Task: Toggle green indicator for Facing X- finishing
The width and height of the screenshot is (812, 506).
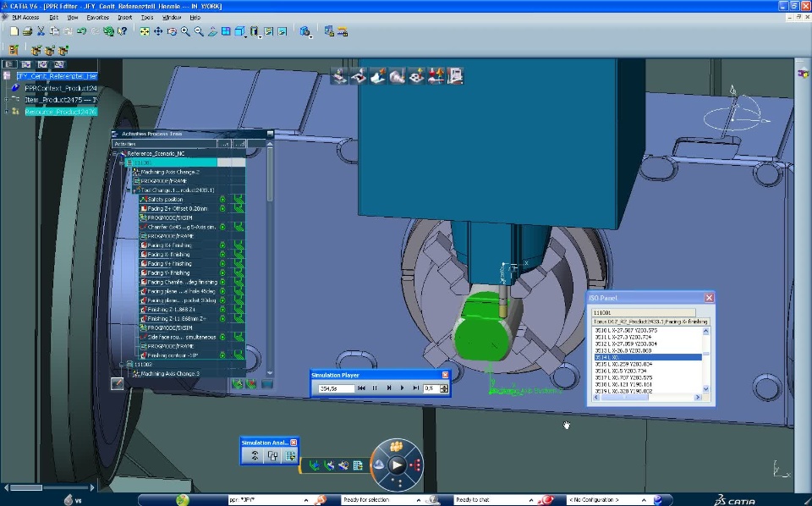Action: pyautogui.click(x=222, y=255)
